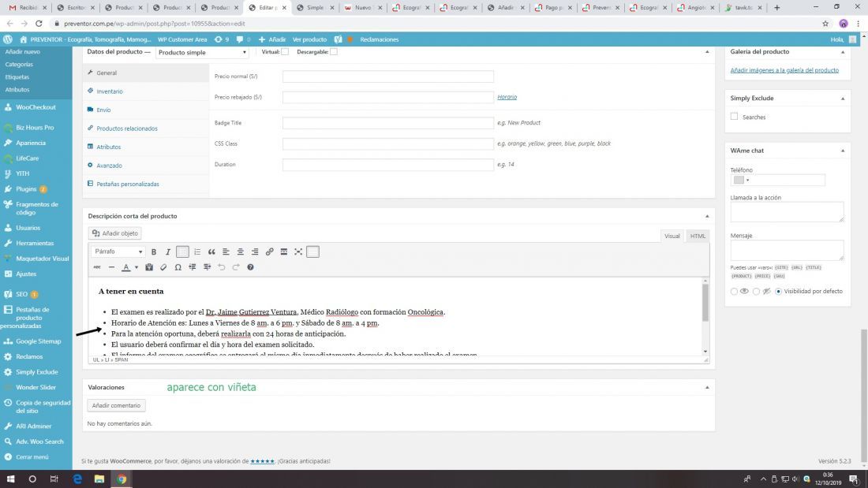
Task: Select Visibilidad por defecto radio
Action: tap(778, 291)
